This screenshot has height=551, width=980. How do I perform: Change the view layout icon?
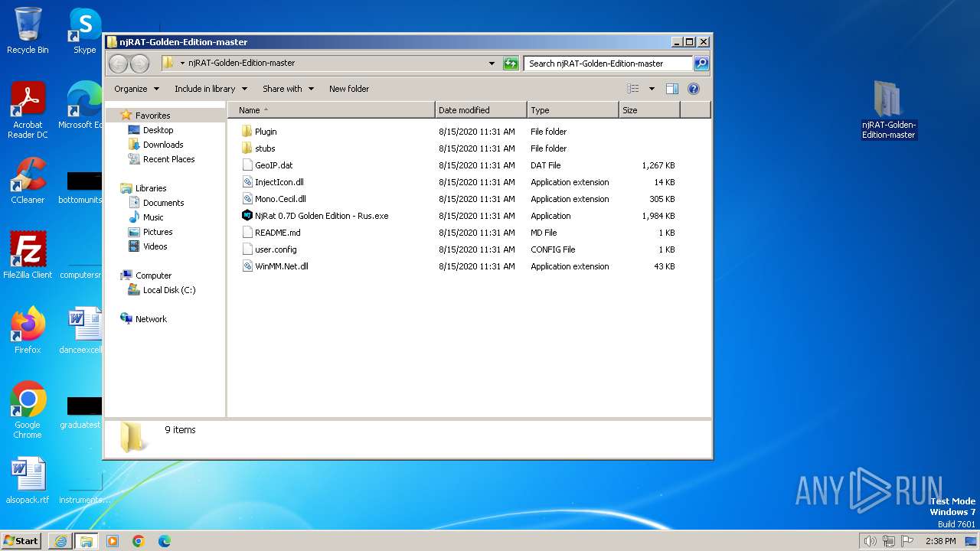click(632, 89)
